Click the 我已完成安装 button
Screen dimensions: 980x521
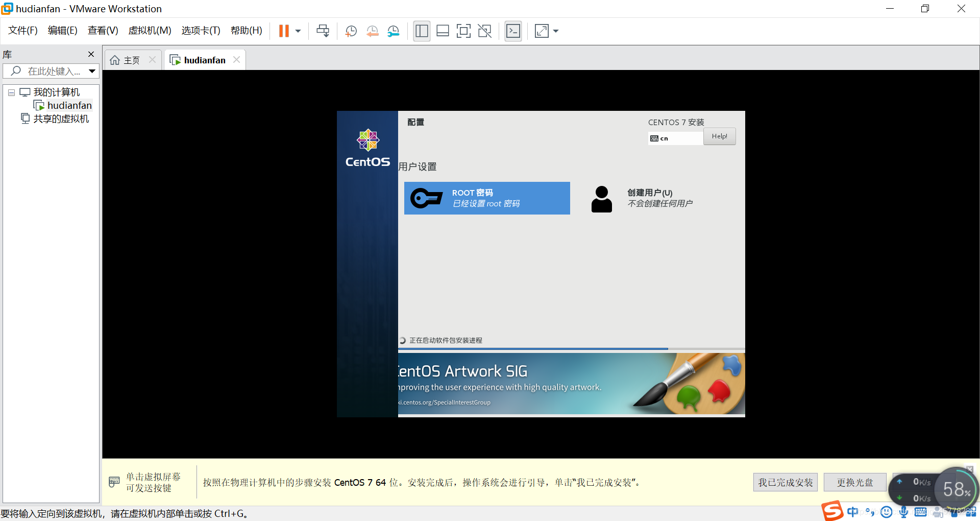coord(785,482)
